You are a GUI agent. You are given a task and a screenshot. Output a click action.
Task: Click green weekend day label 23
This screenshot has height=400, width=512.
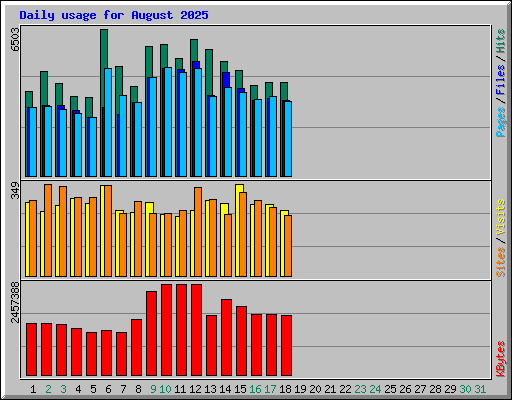tap(360, 389)
